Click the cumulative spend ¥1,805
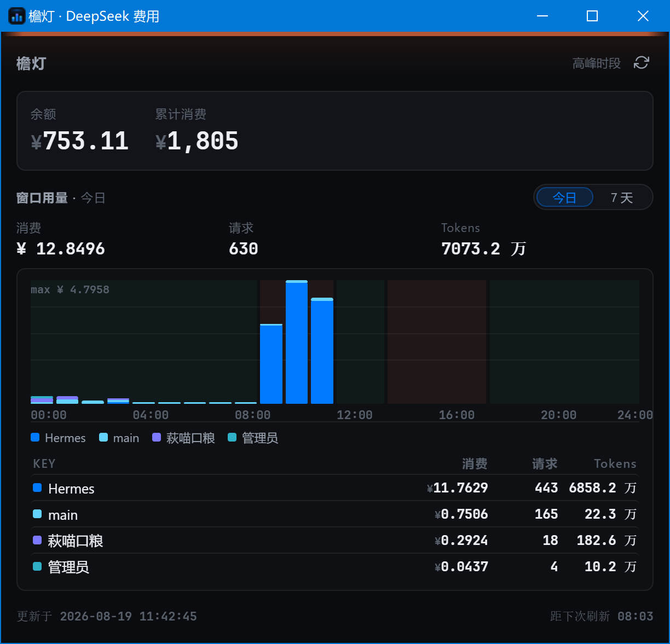Image resolution: width=670 pixels, height=644 pixels. 197,141
